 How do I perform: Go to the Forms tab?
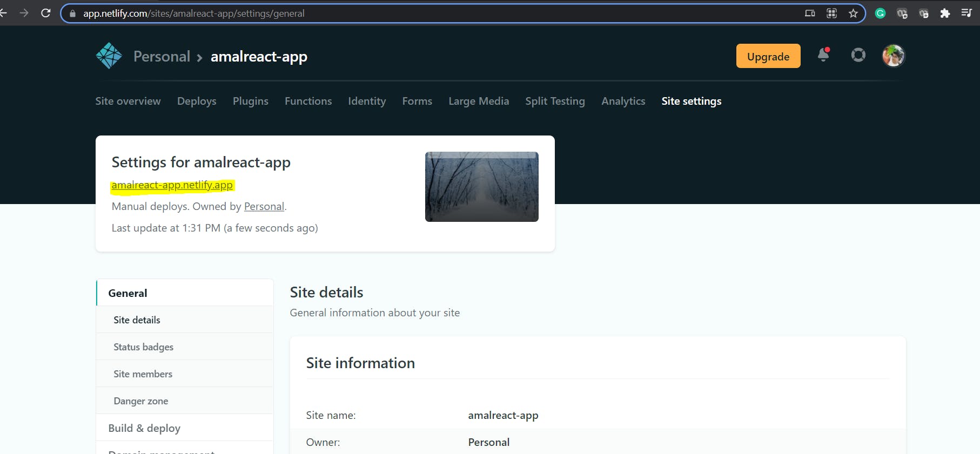pos(417,101)
